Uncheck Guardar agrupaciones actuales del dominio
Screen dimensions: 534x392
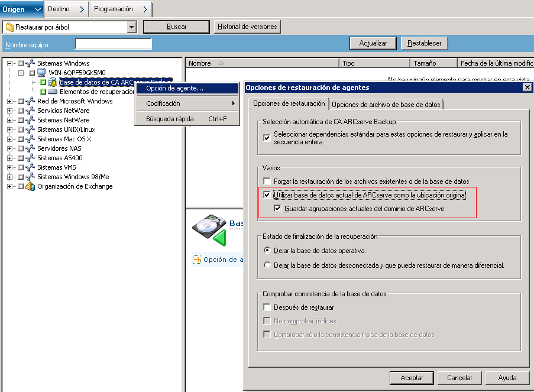pyautogui.click(x=277, y=209)
